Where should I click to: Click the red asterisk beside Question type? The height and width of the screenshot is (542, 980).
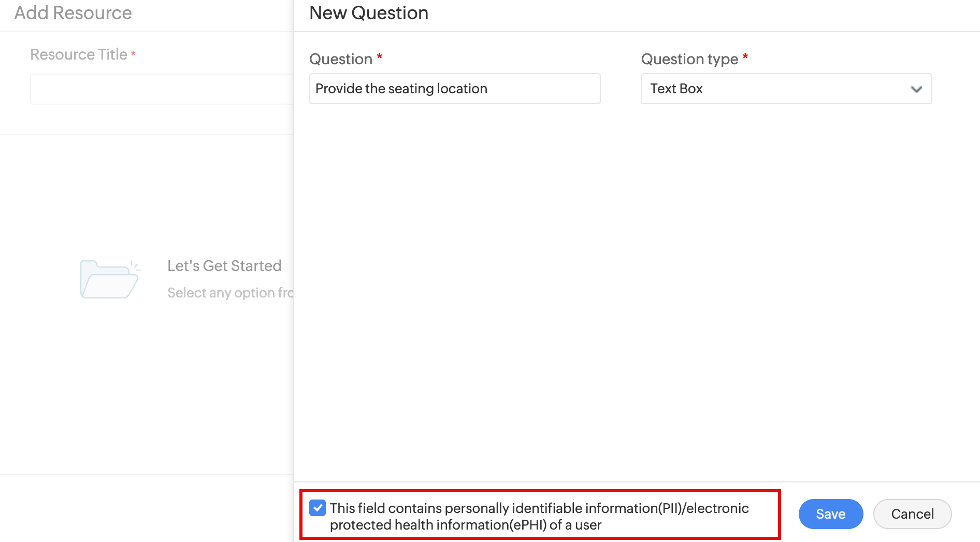pyautogui.click(x=745, y=56)
